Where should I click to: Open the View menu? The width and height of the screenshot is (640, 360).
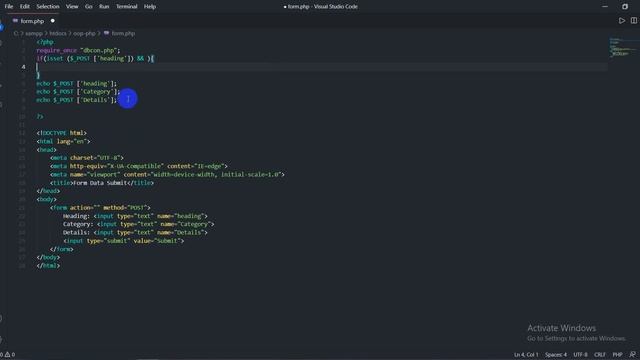(72, 7)
